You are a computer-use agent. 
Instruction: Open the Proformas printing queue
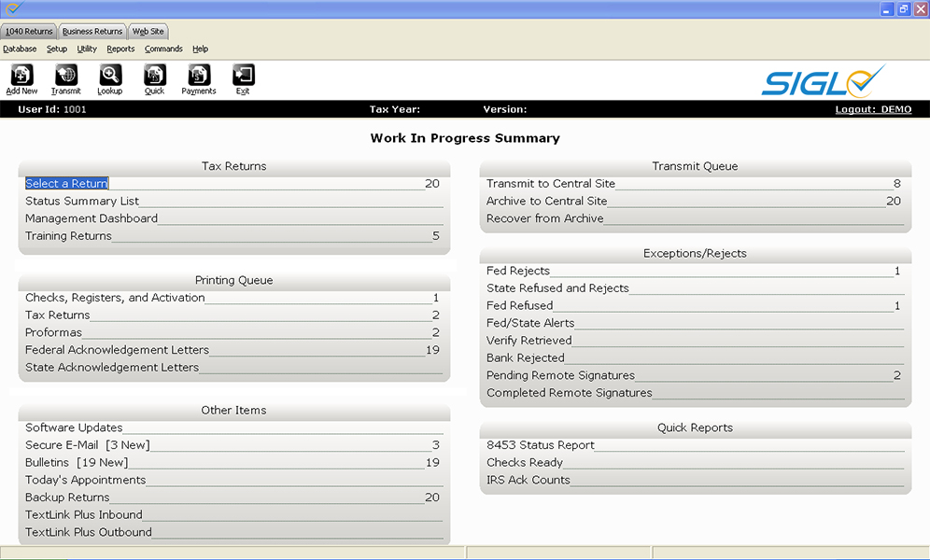tap(53, 332)
